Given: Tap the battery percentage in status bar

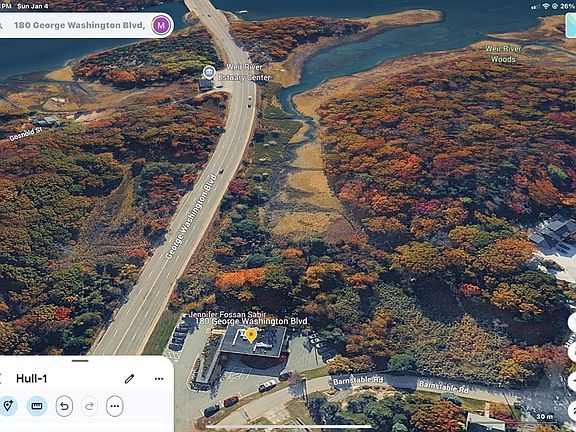Looking at the screenshot, I should (x=568, y=6).
